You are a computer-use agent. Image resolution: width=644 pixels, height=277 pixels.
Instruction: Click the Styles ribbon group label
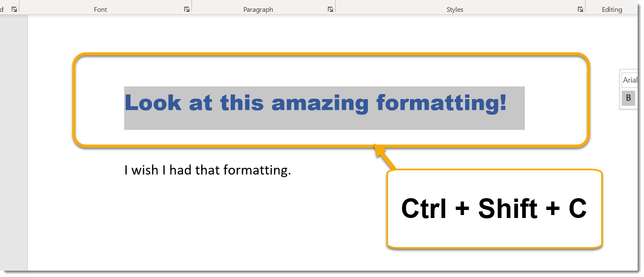coord(455,9)
